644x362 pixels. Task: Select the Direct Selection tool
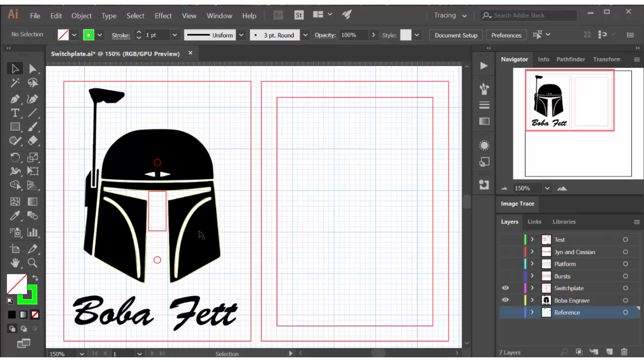pyautogui.click(x=33, y=69)
